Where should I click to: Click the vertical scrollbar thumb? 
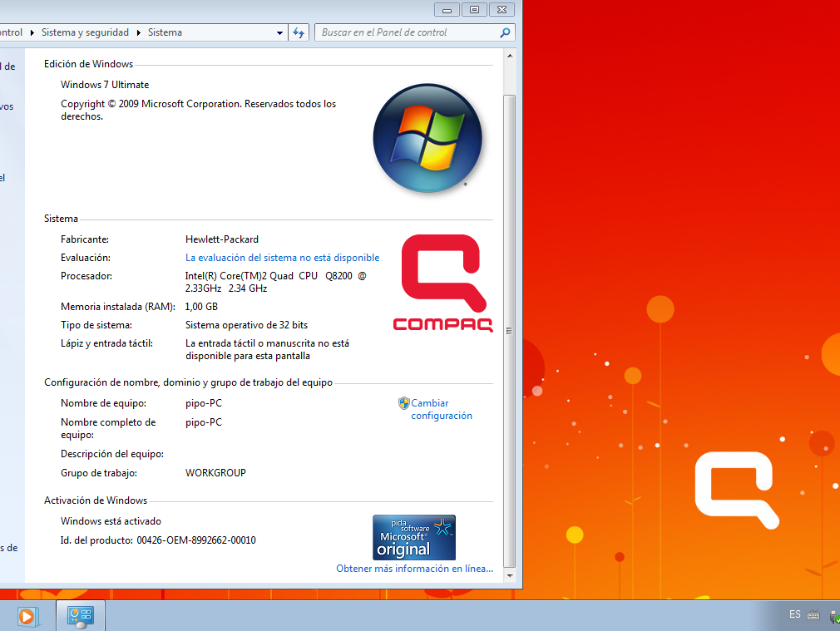[510, 331]
